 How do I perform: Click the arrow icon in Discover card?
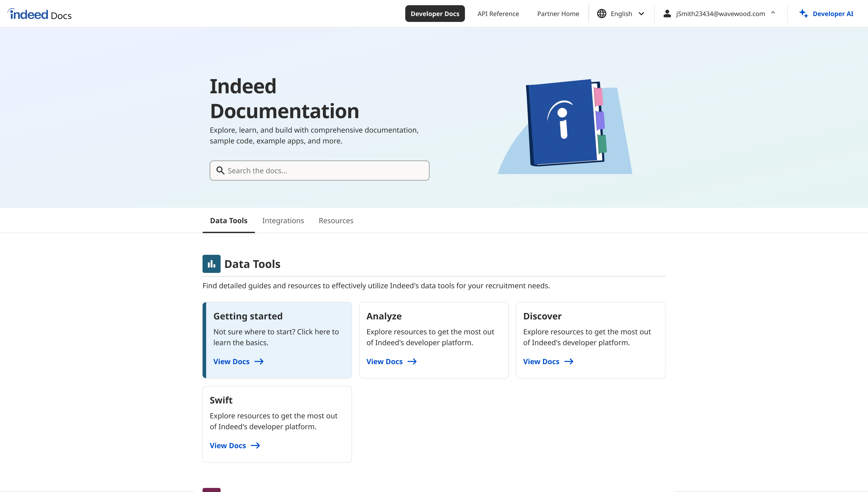tap(569, 362)
